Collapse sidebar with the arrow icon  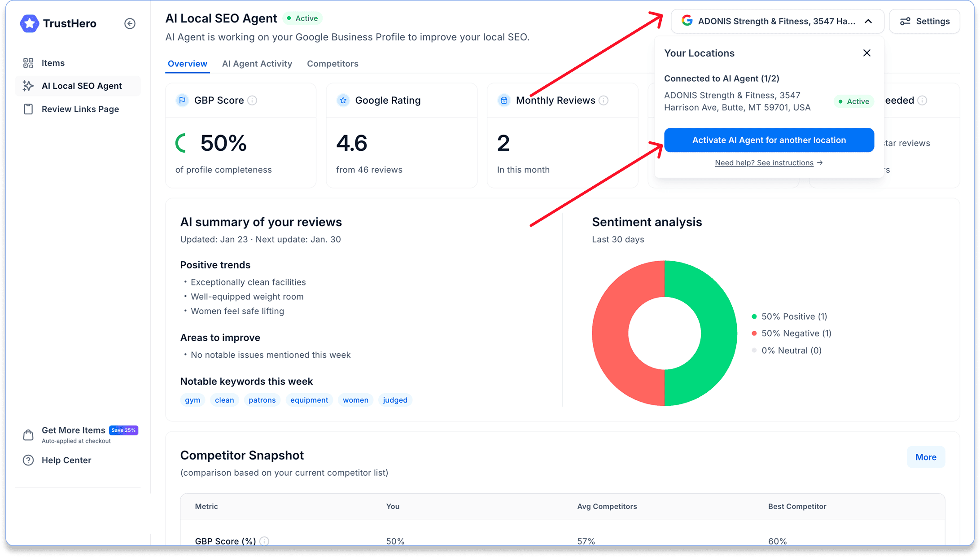point(130,23)
